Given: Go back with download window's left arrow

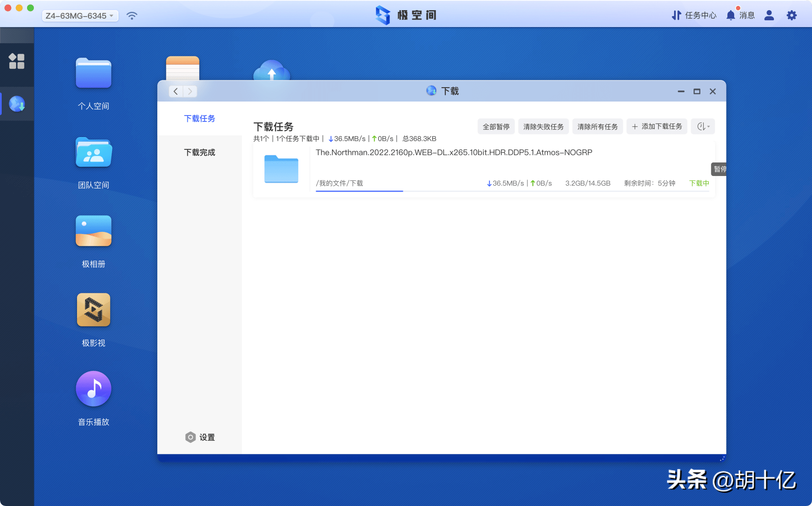Looking at the screenshot, I should click(176, 91).
